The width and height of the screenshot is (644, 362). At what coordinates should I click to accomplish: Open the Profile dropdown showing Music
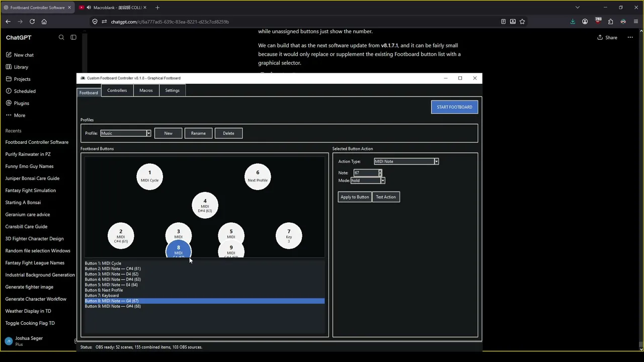125,133
